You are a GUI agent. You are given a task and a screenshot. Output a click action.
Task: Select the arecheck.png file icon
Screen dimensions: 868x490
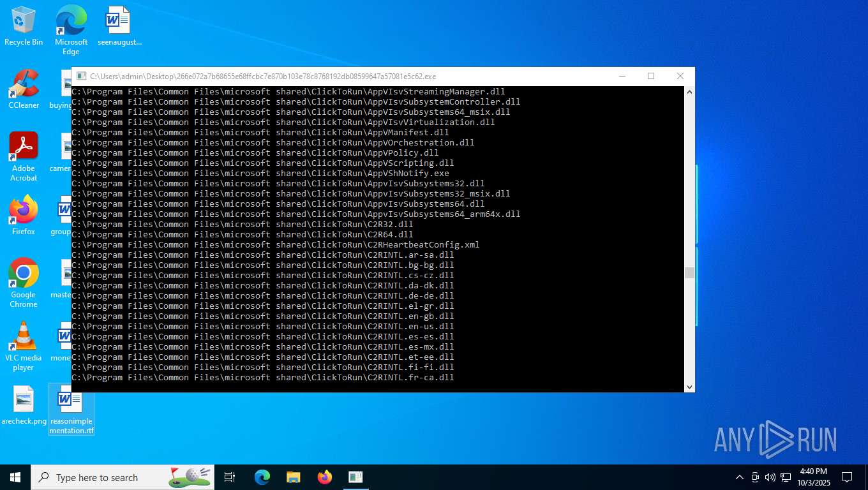tap(24, 405)
